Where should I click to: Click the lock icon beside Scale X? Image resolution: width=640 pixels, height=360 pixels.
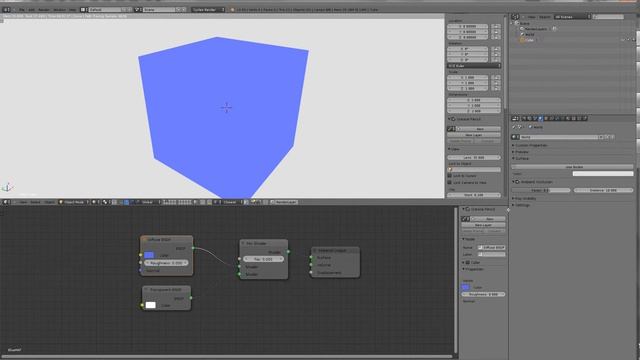pos(496,77)
